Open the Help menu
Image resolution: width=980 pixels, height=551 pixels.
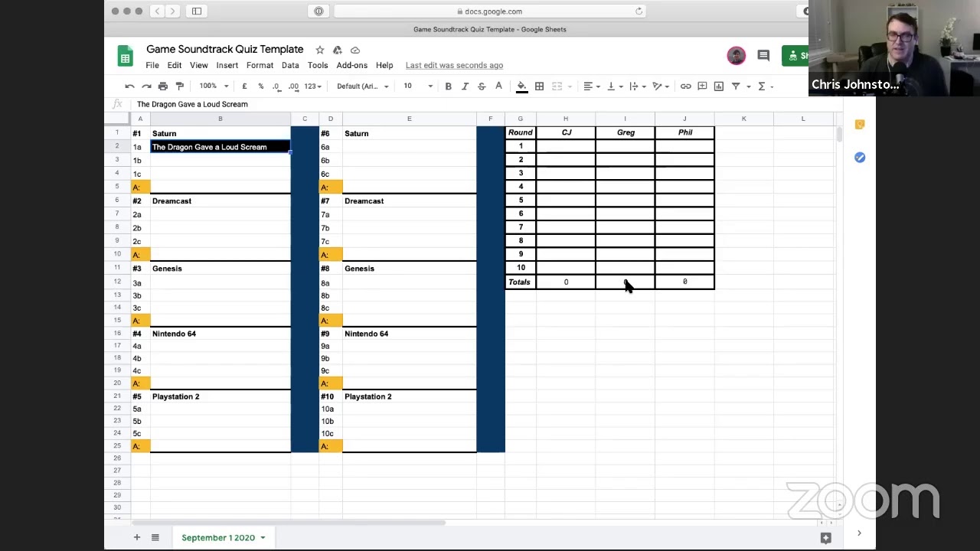point(384,66)
